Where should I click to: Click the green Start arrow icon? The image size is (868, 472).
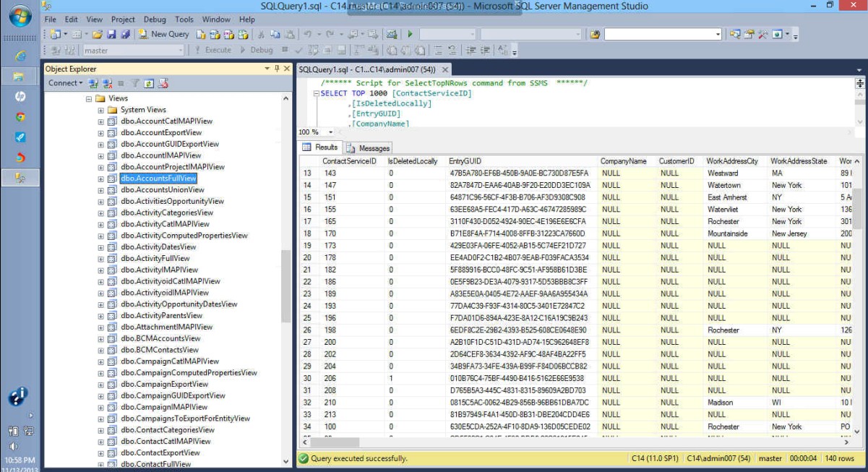point(410,34)
